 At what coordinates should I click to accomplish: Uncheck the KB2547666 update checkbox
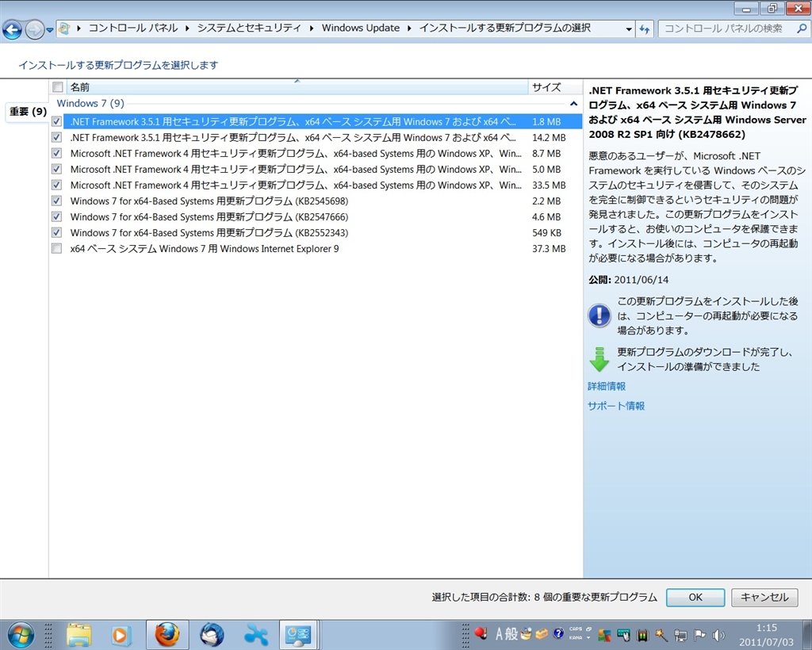tap(57, 217)
